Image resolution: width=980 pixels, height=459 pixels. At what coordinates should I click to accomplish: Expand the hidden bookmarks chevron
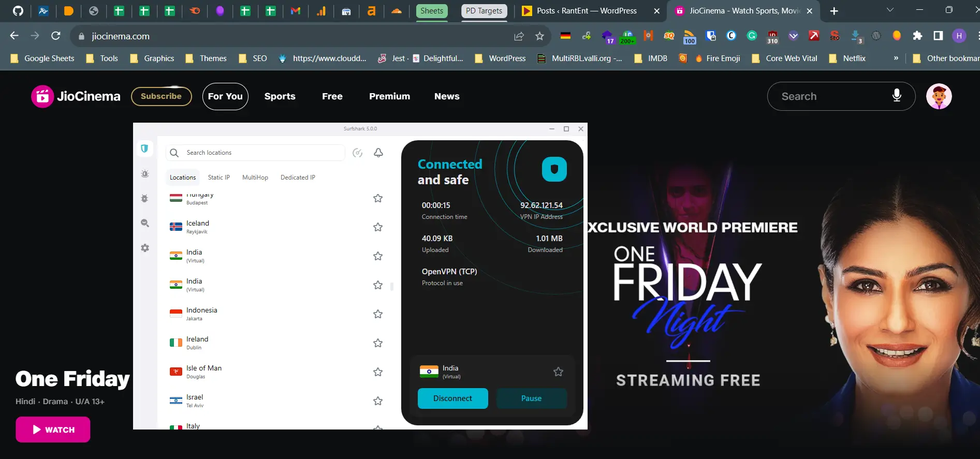(x=896, y=58)
